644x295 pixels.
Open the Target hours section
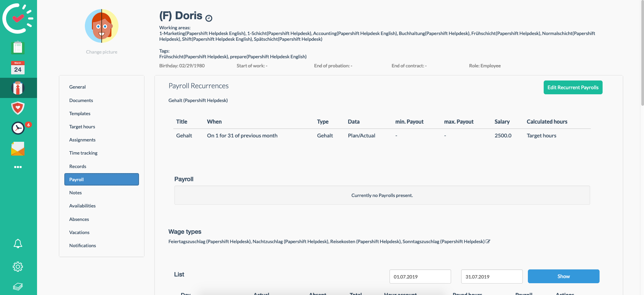point(102,127)
